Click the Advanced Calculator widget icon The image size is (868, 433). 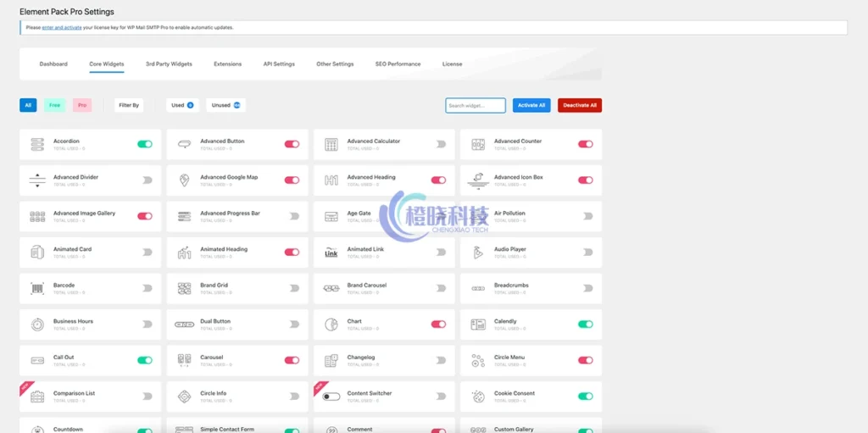(x=331, y=145)
